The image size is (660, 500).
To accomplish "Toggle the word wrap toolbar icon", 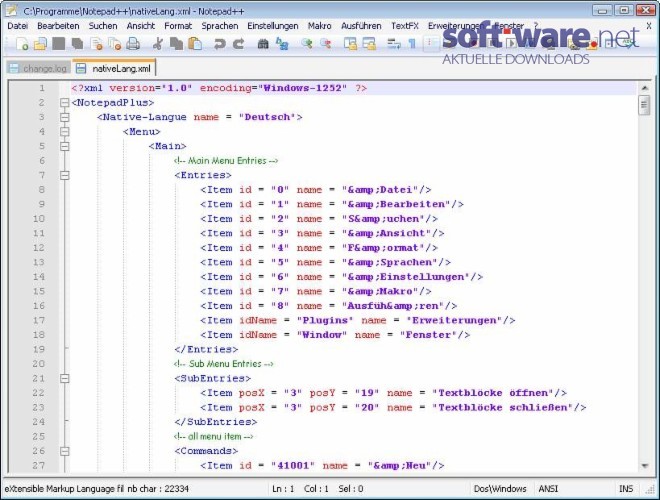I will point(394,44).
